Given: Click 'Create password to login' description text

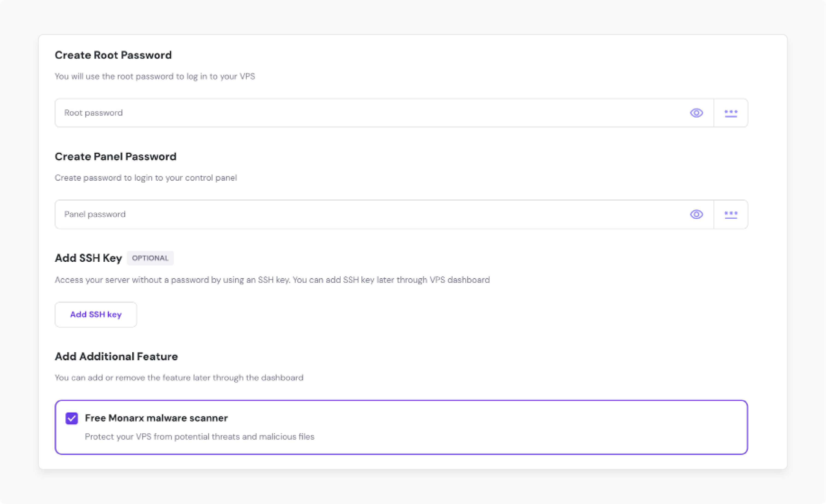Looking at the screenshot, I should point(146,178).
